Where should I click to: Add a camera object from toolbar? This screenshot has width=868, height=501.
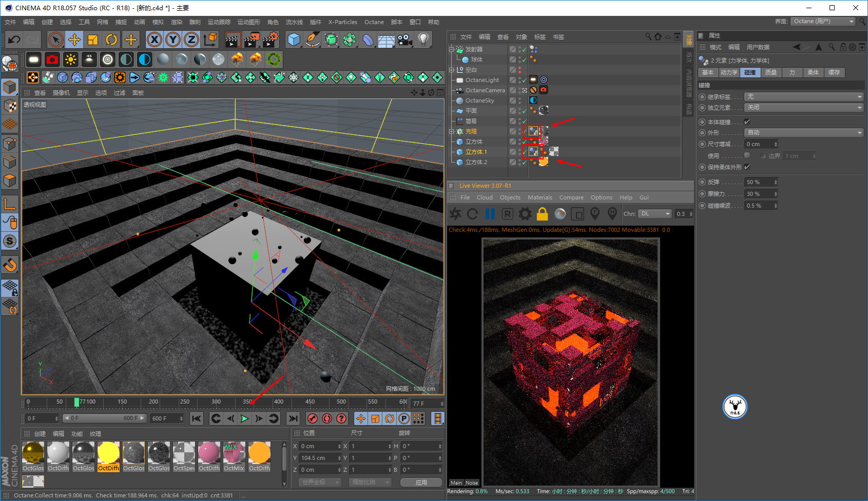(405, 39)
